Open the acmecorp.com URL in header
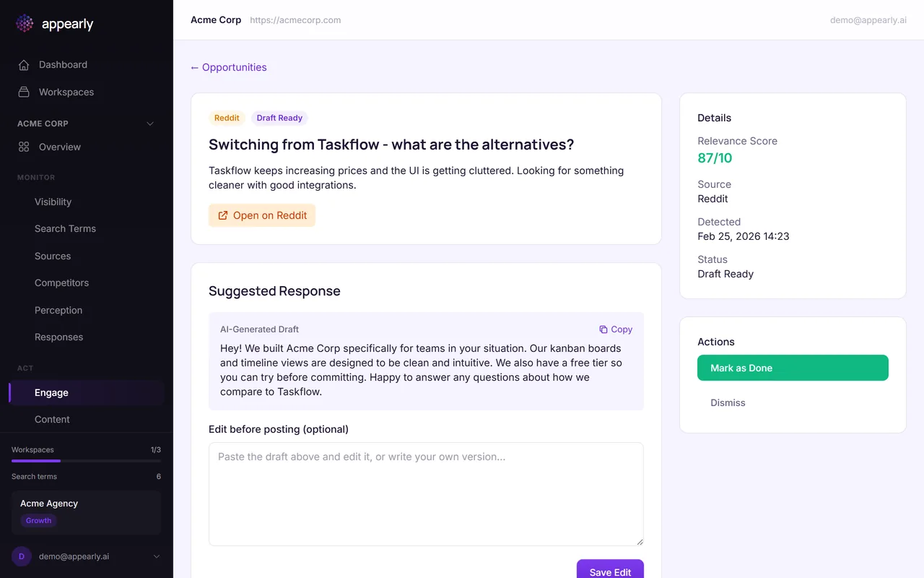 pyautogui.click(x=295, y=20)
